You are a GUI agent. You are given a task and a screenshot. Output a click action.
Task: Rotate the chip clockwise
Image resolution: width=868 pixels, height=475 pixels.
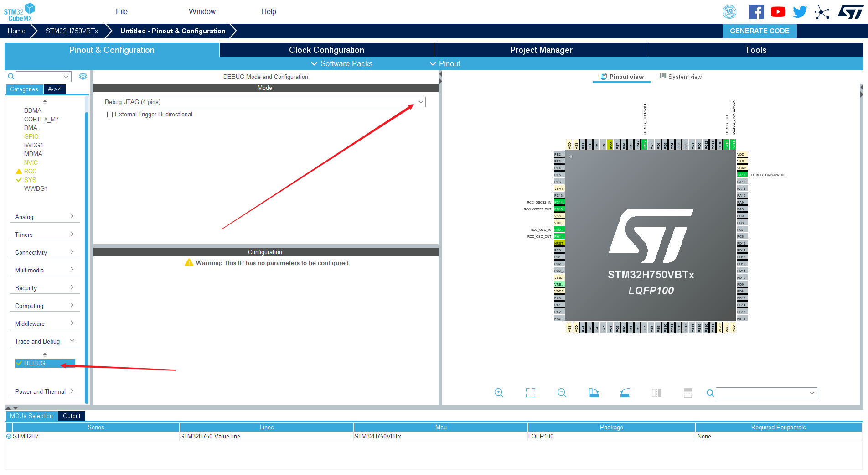point(594,393)
